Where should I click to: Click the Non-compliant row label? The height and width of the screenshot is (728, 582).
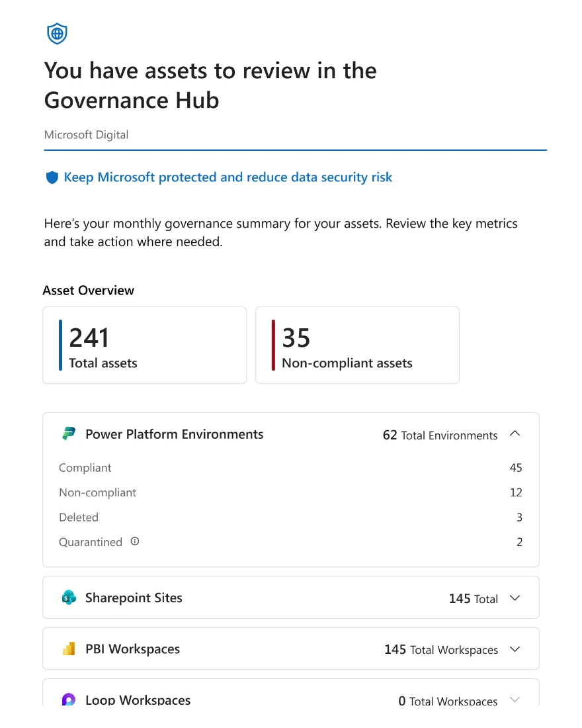pos(97,492)
